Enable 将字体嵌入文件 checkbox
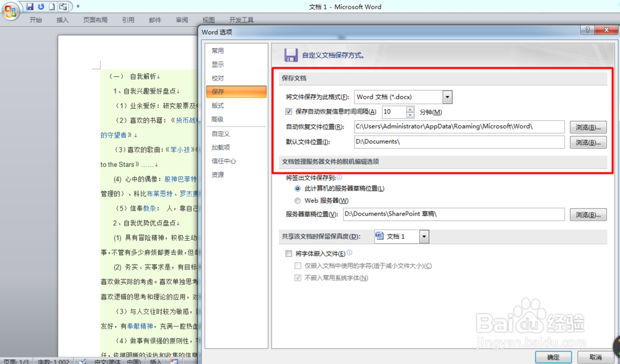 point(289,253)
